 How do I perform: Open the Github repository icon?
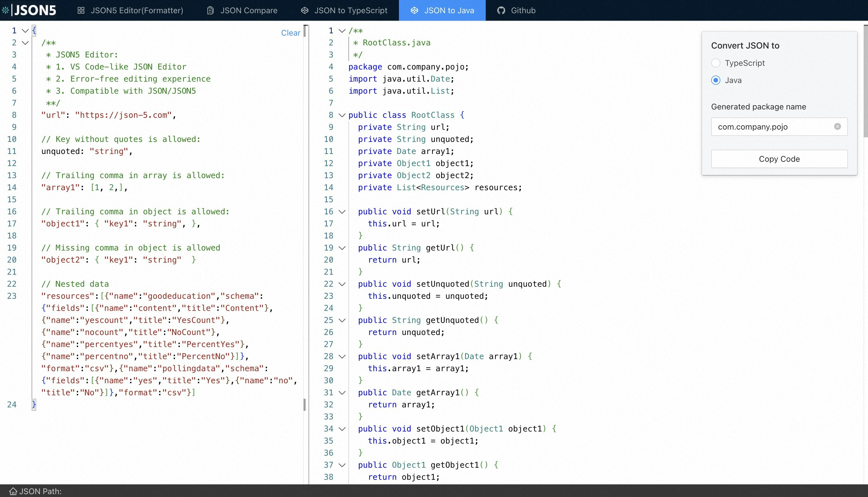(x=501, y=10)
